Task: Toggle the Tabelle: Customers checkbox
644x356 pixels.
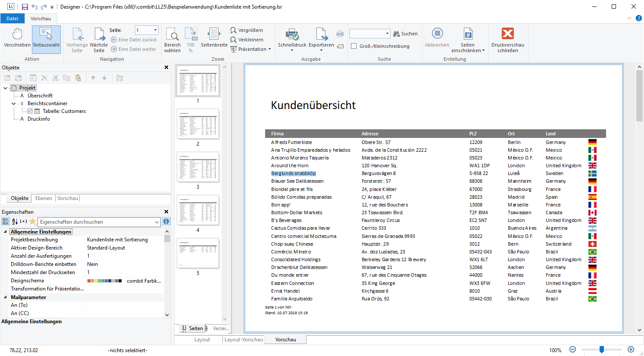Action: (x=30, y=111)
